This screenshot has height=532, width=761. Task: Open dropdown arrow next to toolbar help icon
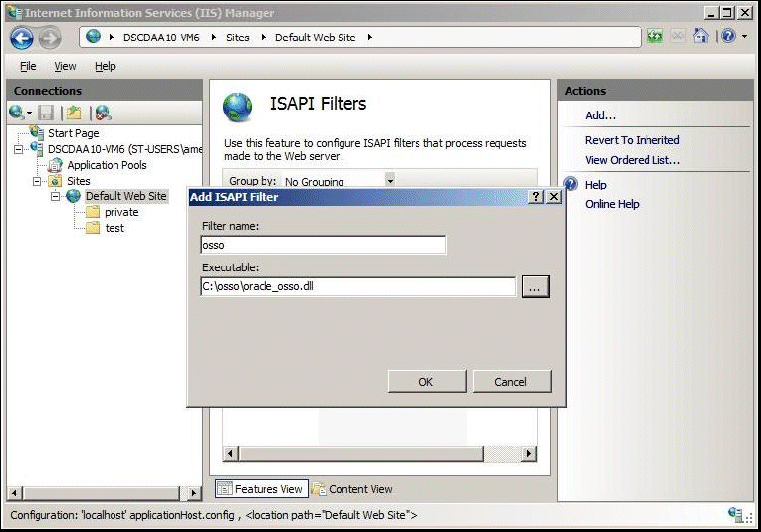744,36
